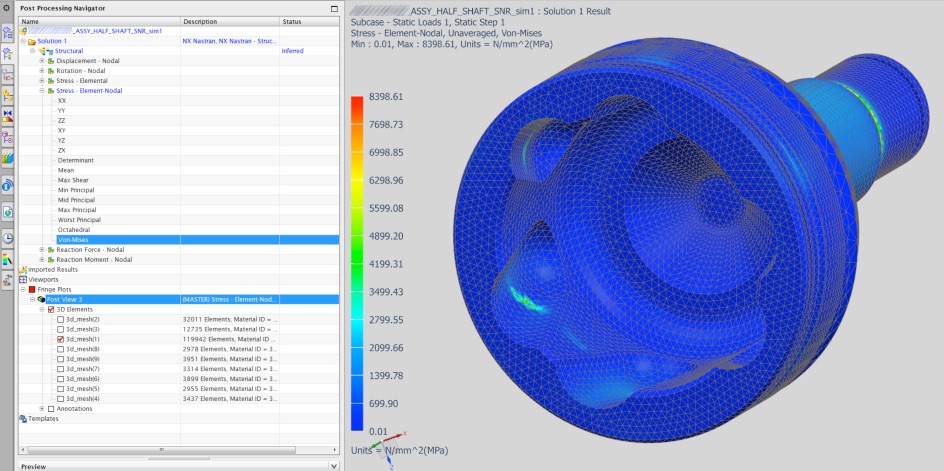Open the Constraint Navigator tab with dashed lines

[x=8, y=75]
